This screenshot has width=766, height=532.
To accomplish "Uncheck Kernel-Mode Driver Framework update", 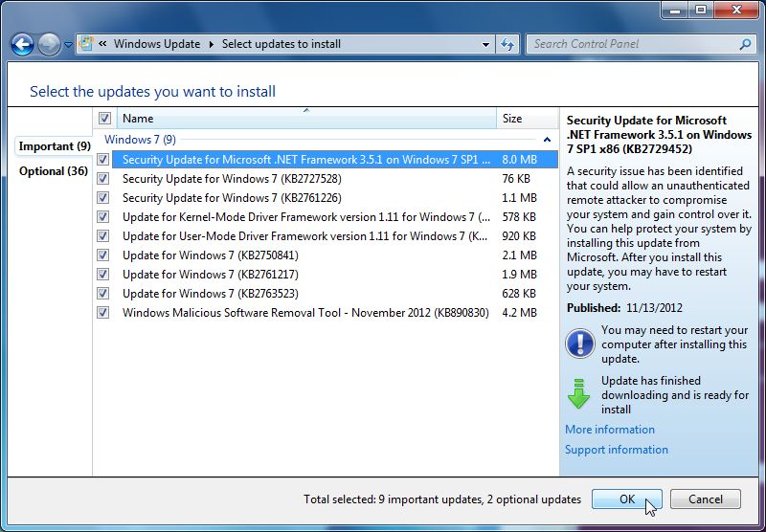I will tap(103, 216).
